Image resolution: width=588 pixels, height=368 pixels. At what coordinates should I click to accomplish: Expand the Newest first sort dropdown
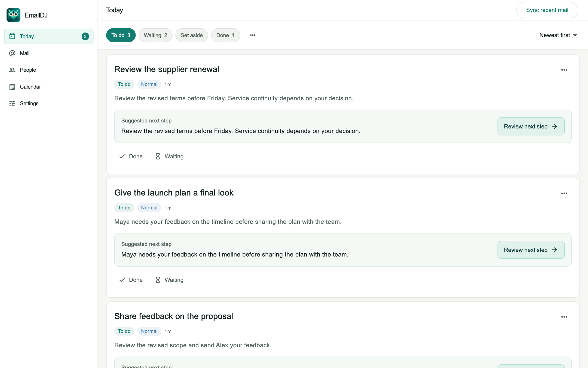pyautogui.click(x=558, y=35)
